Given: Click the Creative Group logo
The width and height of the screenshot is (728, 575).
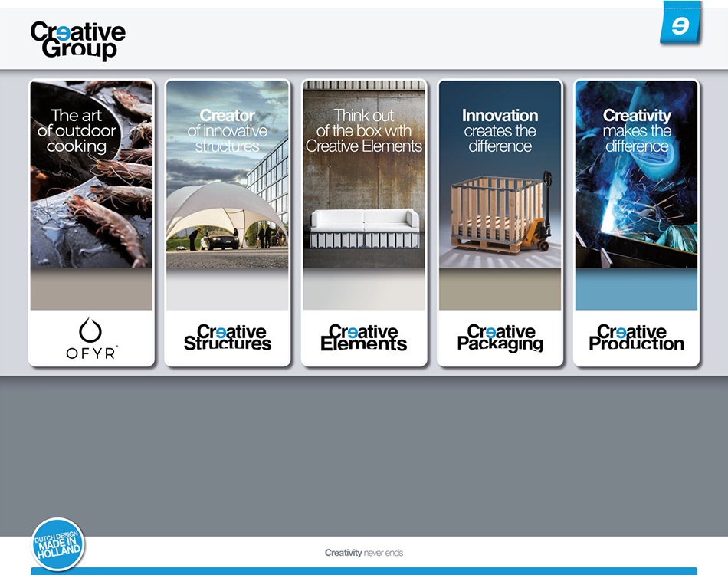Looking at the screenshot, I should point(78,41).
